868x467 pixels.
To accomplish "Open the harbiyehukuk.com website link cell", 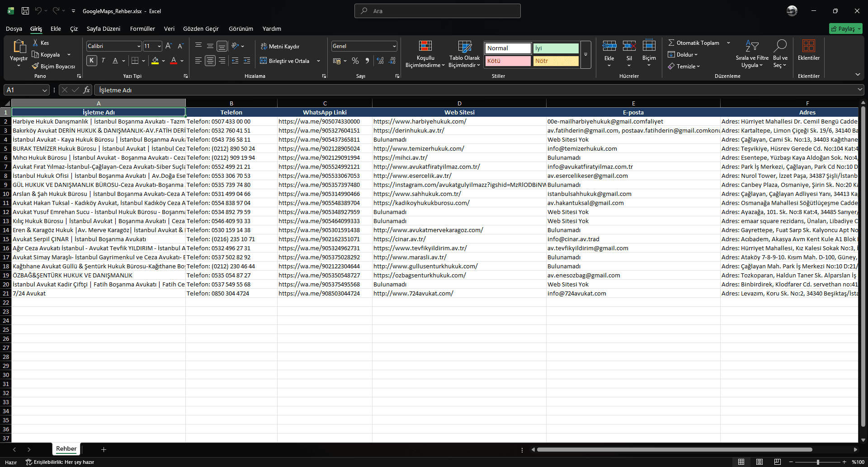I will (420, 121).
